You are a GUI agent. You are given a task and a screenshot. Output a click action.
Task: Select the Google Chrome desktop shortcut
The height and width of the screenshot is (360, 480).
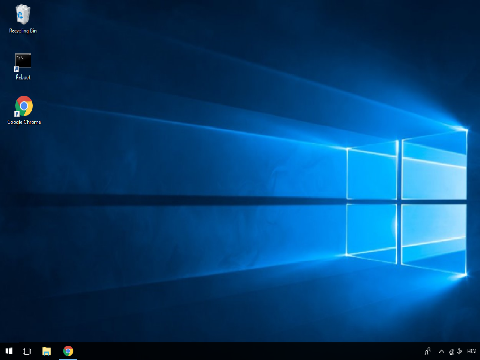tap(24, 110)
